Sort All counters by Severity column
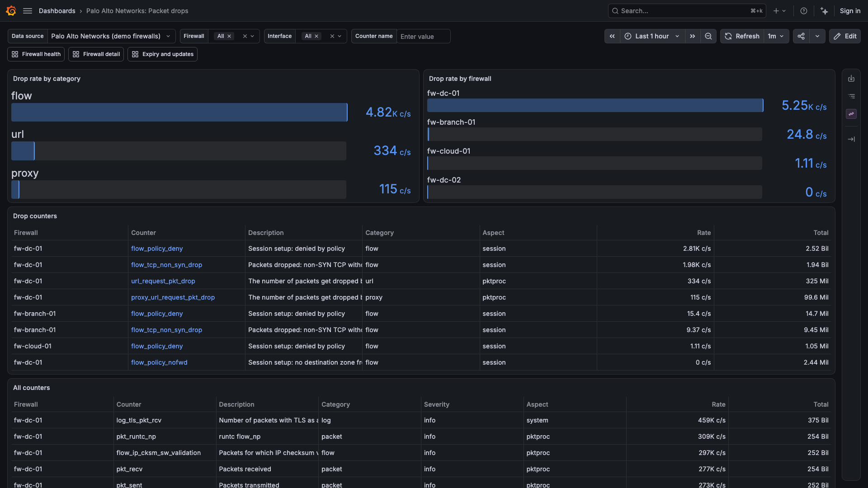 [x=437, y=404]
